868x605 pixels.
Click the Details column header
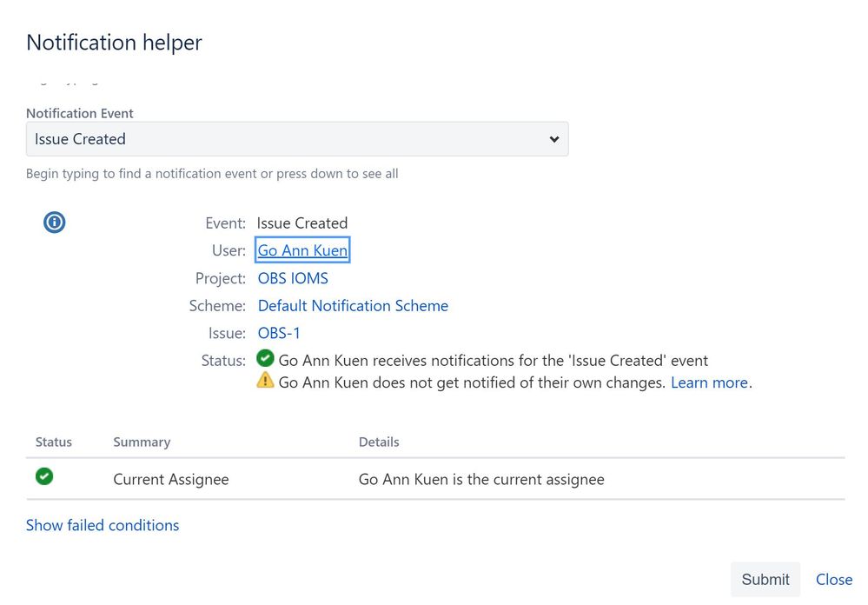(379, 442)
